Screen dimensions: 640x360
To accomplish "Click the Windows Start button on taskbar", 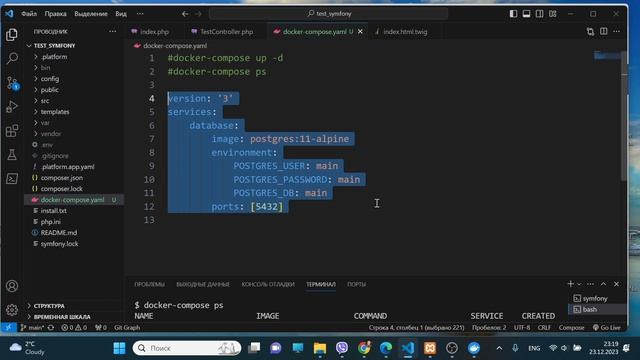I will [119, 348].
